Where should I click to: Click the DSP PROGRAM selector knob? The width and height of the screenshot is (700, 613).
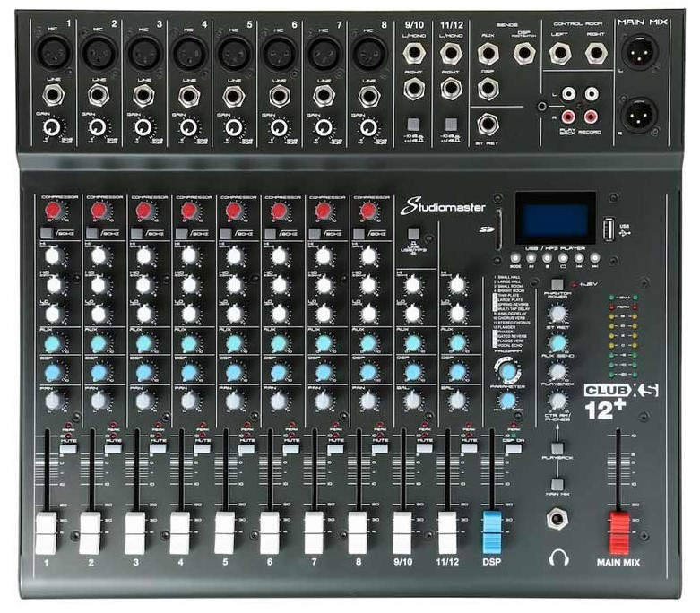pos(507,370)
